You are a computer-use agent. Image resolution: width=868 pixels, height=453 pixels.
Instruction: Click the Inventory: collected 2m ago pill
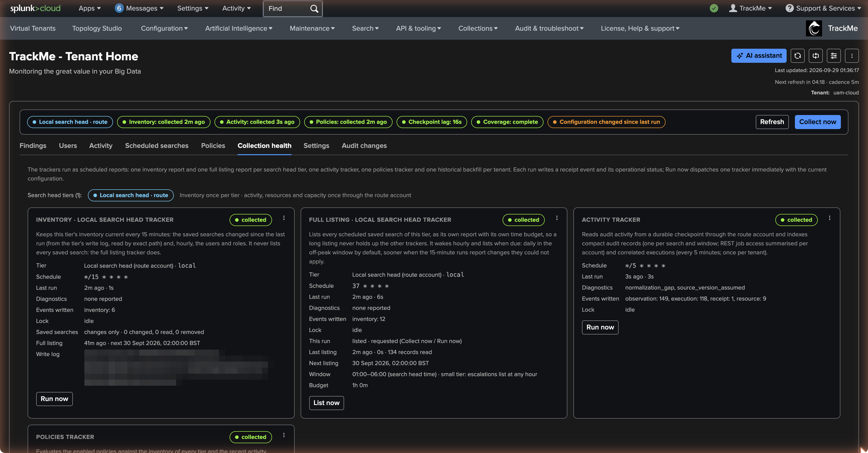point(164,122)
